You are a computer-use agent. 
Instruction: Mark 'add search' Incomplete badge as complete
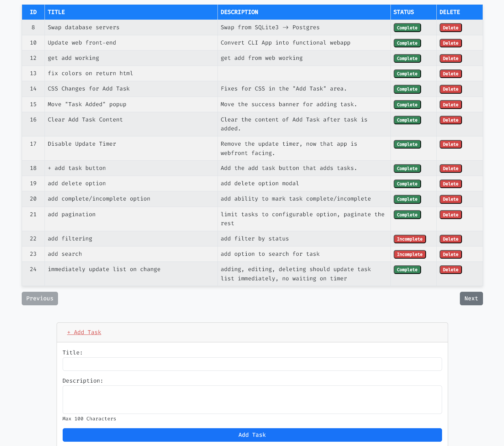coord(410,254)
